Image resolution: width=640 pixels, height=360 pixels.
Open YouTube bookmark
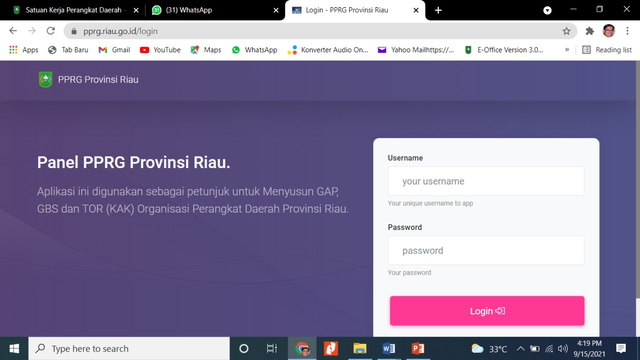click(x=160, y=50)
